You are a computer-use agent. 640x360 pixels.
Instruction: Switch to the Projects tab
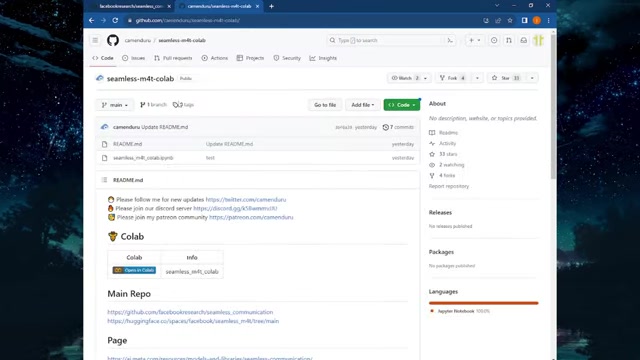(x=250, y=58)
